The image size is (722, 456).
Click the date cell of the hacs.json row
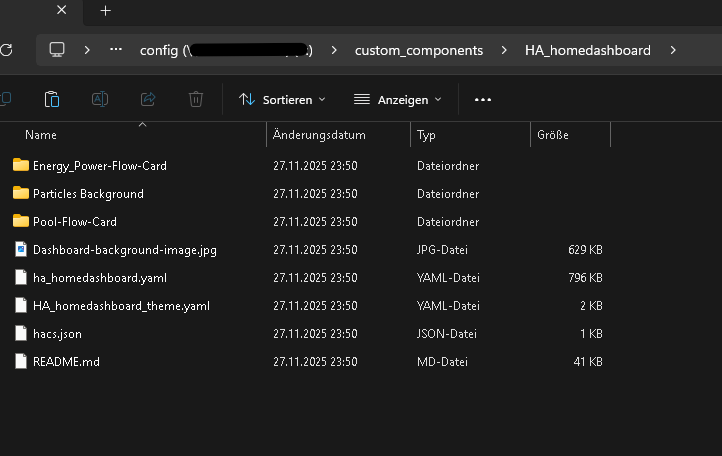[x=315, y=333]
